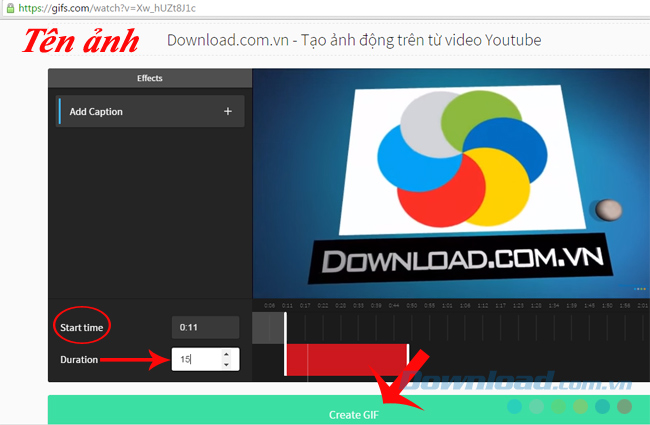Click the Start time field showing 0:11

tap(205, 327)
